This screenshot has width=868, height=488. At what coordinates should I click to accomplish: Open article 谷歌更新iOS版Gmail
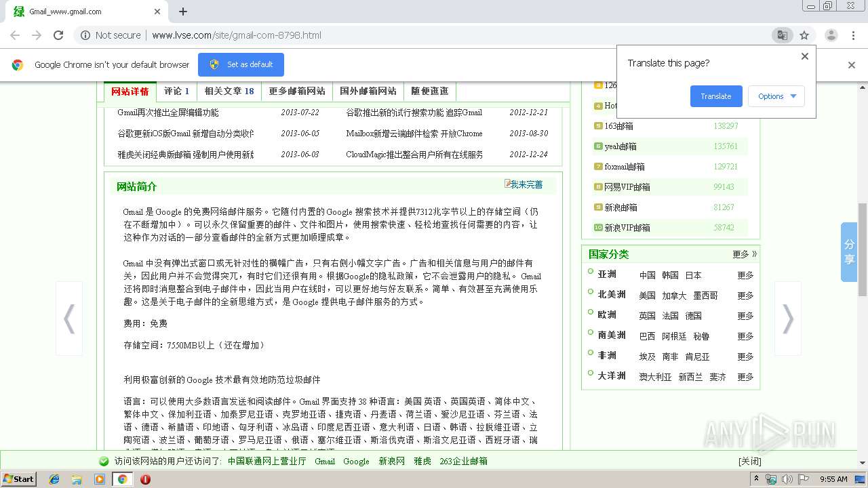coord(186,134)
